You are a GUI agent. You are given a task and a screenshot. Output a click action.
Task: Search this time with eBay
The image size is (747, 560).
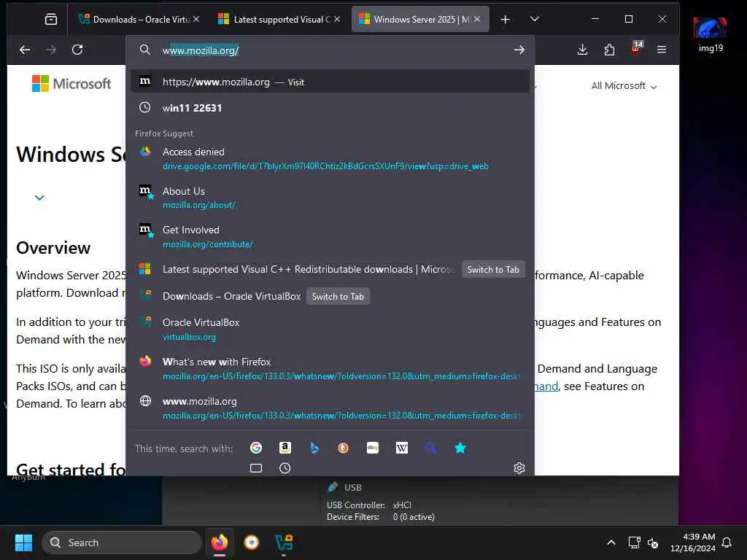[x=373, y=448]
